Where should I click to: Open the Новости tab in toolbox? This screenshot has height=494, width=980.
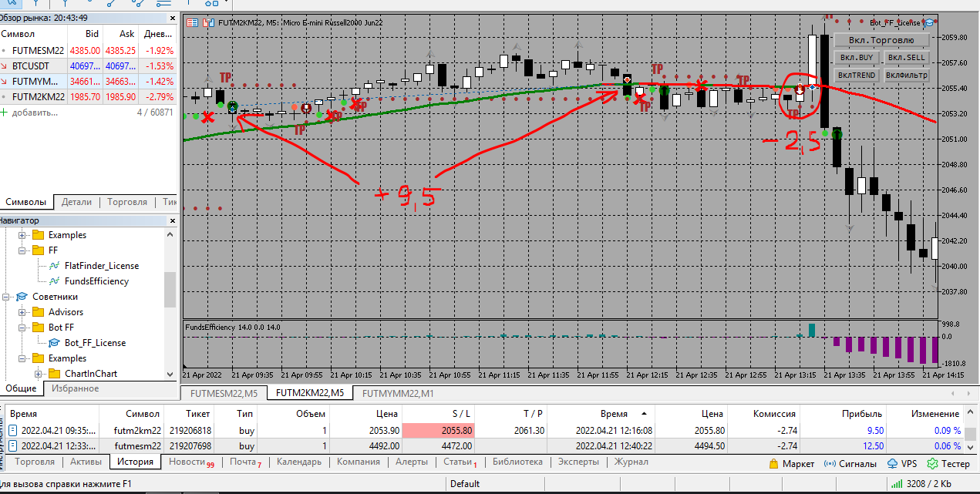tap(190, 462)
